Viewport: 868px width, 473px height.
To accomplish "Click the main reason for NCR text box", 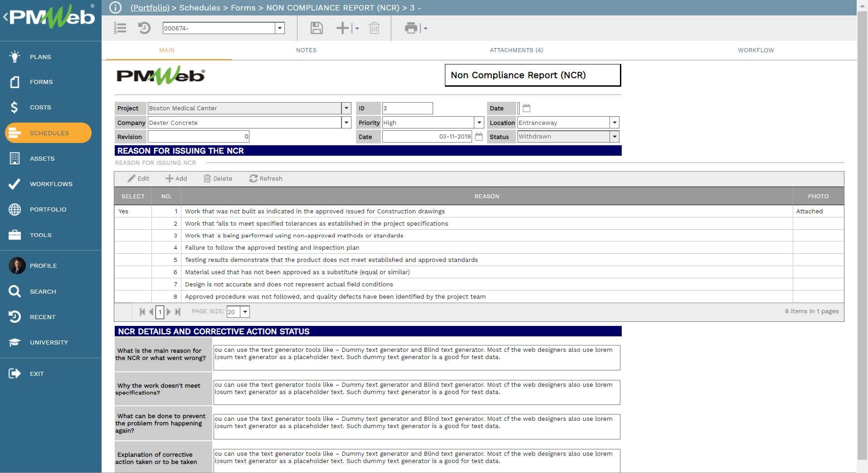I will tap(416, 358).
